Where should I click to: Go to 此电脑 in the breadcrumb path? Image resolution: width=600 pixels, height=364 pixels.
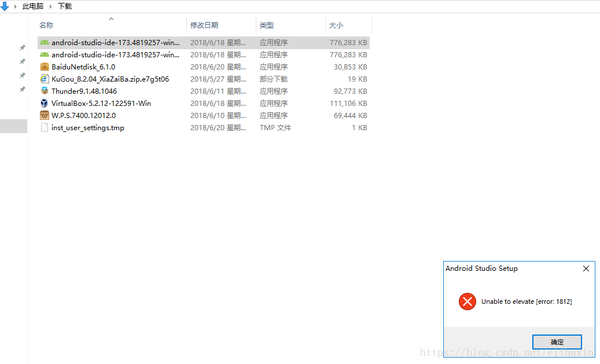[x=33, y=6]
